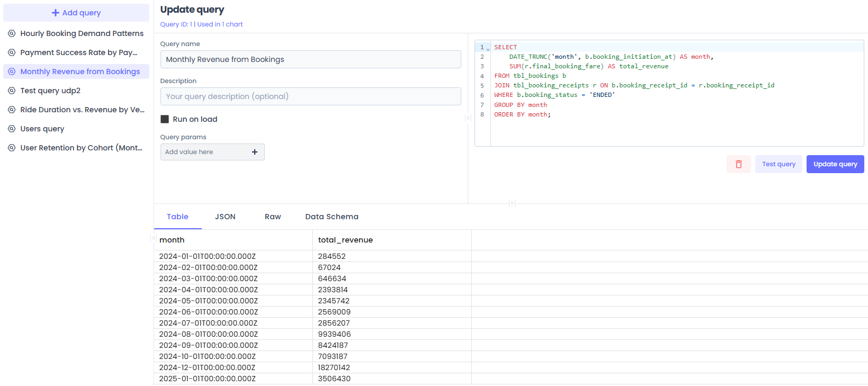Collapse code fold arrow on line 1
This screenshot has height=386, width=868.
pos(488,49)
